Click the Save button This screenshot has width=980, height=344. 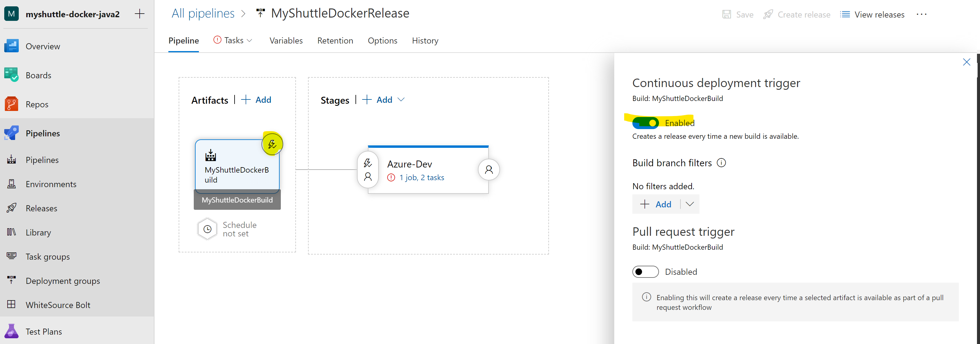[x=738, y=15]
